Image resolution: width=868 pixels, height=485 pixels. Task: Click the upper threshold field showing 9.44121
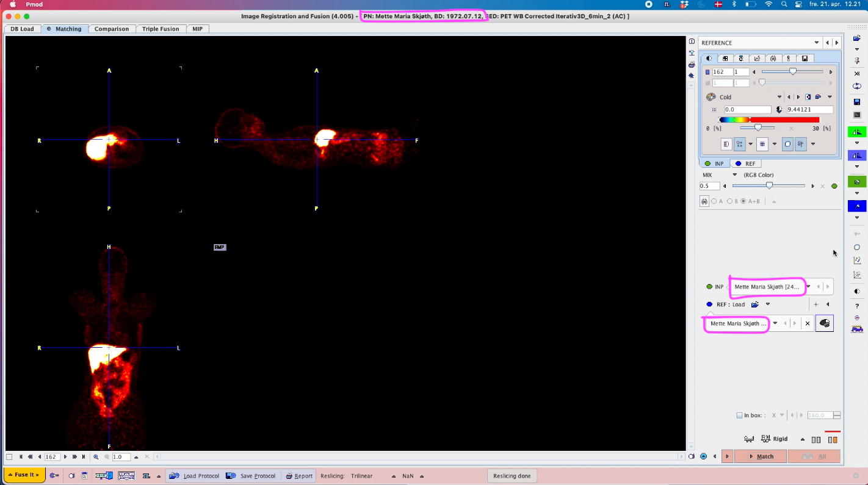click(809, 110)
